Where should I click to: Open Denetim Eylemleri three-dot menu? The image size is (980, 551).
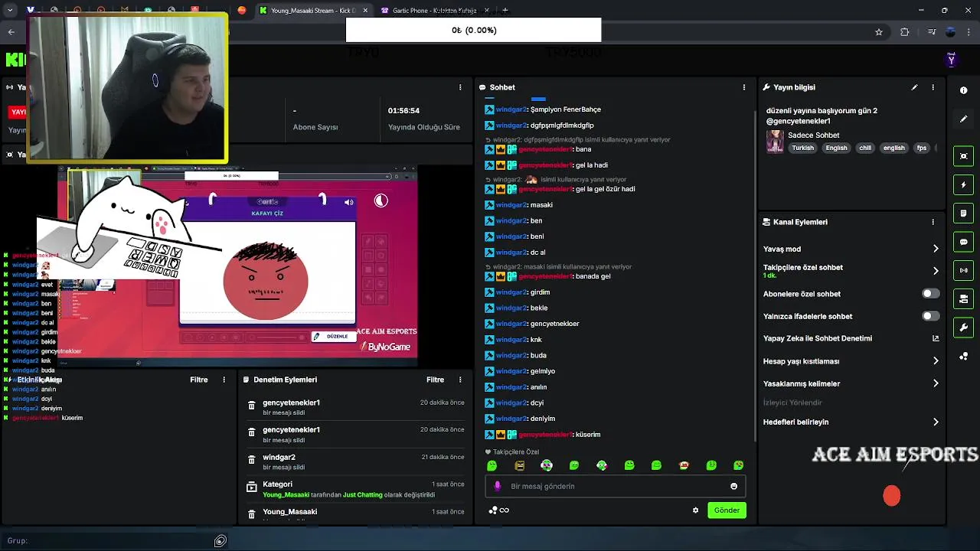tap(460, 380)
